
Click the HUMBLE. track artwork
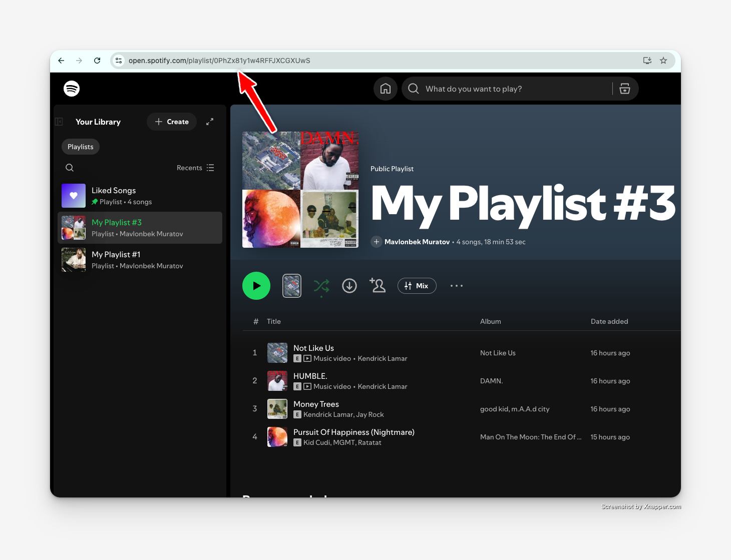click(x=277, y=381)
